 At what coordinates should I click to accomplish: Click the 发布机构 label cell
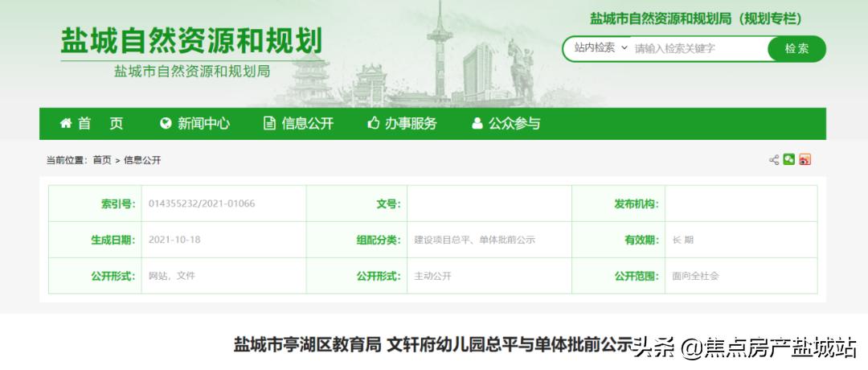tap(618, 203)
